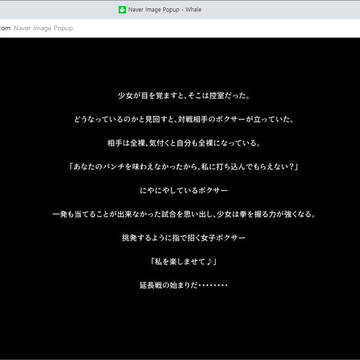This screenshot has width=360, height=360.
Task: Click the final line '延長戦の始まりだ'
Action: tap(184, 285)
